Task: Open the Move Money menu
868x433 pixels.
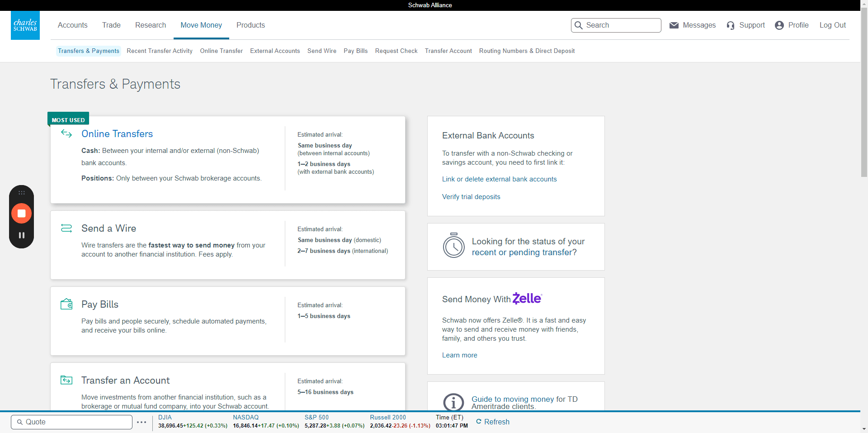Action: coord(201,25)
